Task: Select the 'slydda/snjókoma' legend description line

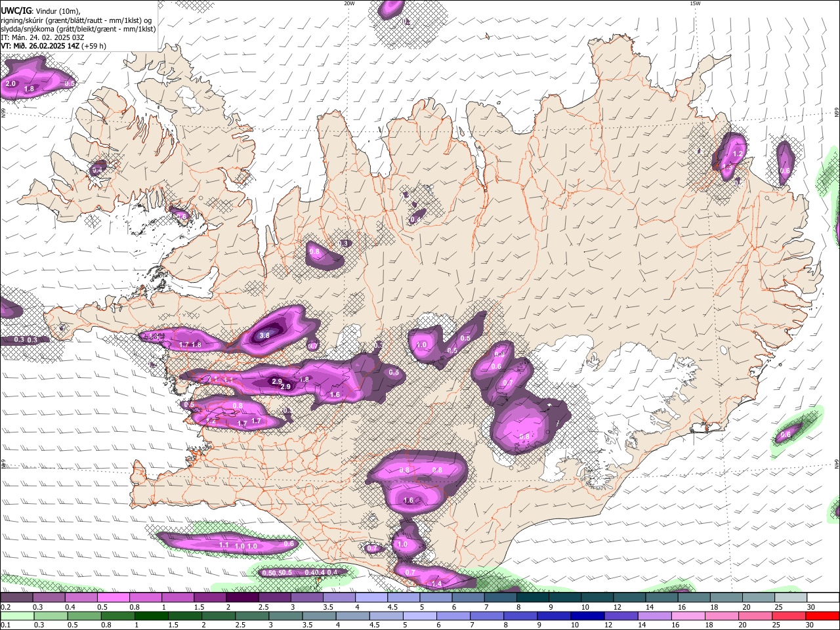Action: pos(78,29)
